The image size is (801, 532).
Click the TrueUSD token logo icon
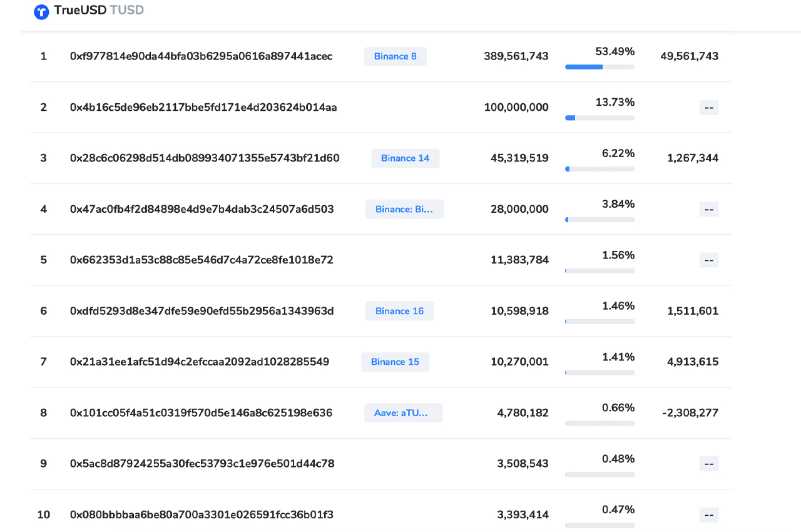tap(41, 11)
